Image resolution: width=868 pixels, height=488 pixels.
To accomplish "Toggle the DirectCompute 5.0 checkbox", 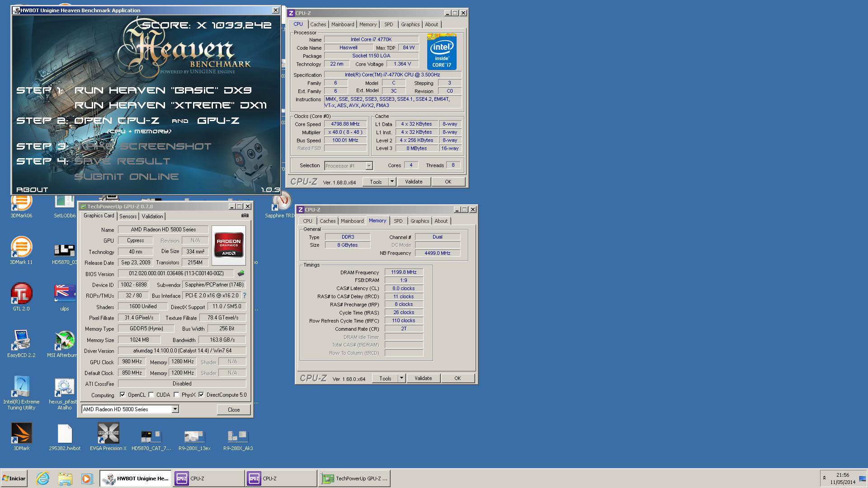I will point(201,395).
